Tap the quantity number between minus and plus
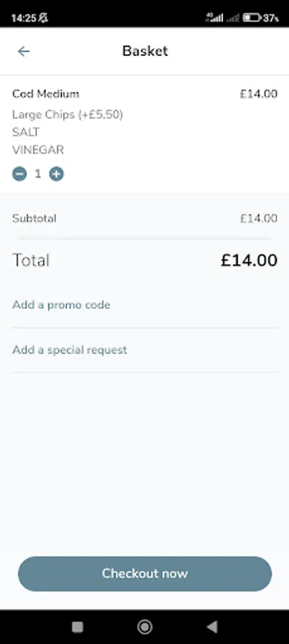Viewport: 289px width, 644px height. pyautogui.click(x=38, y=174)
